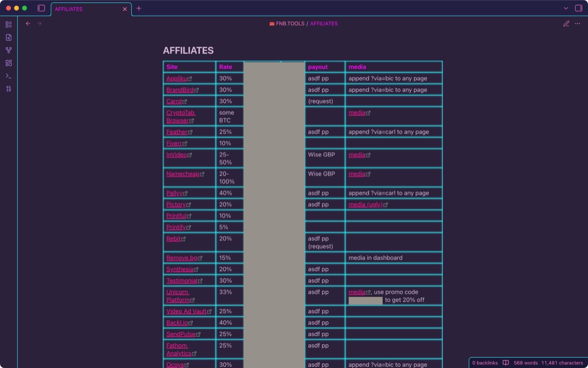Add a new tab with plus icon
This screenshot has width=588, height=368.
pos(139,8)
